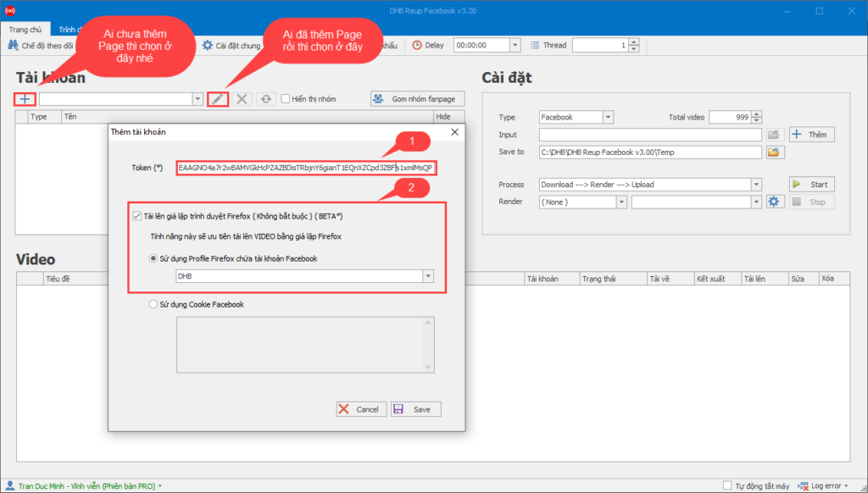Increase the Total video stepper up arrow
Screen dimensions: 868x493
click(x=757, y=114)
